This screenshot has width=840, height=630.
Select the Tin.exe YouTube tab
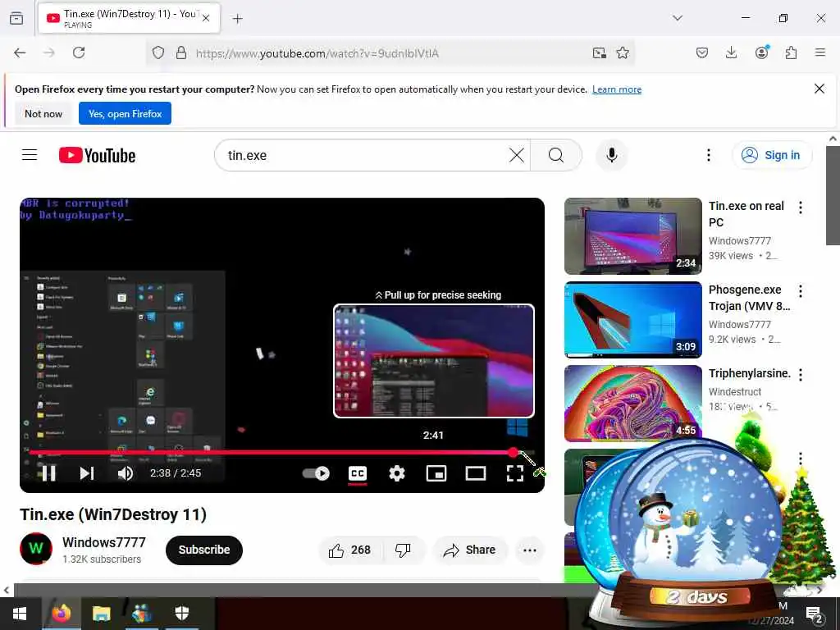[129, 18]
